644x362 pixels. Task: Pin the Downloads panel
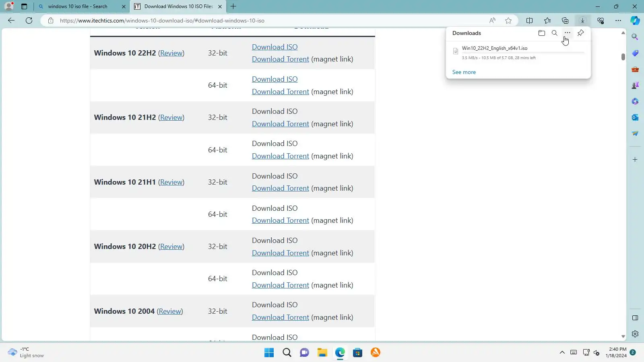(x=580, y=33)
